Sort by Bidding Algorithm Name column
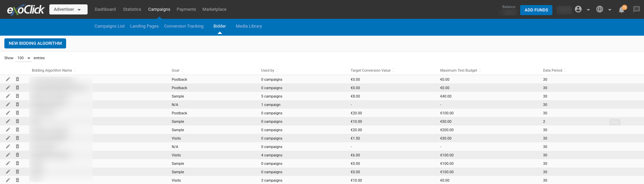Screen dimensions: 644x184 [x=52, y=70]
